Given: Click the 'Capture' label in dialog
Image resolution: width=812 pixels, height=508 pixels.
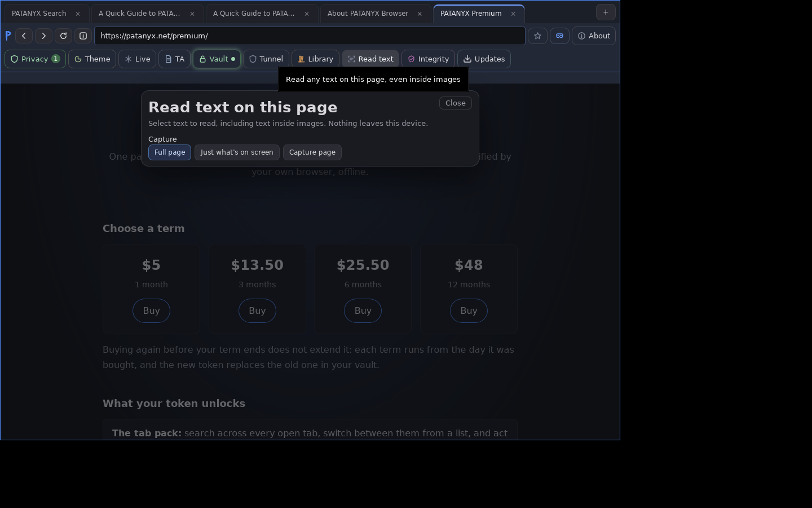Looking at the screenshot, I should [162, 139].
